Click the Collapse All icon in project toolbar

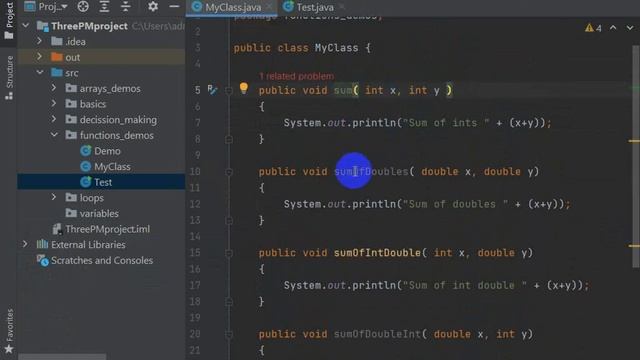[126, 7]
